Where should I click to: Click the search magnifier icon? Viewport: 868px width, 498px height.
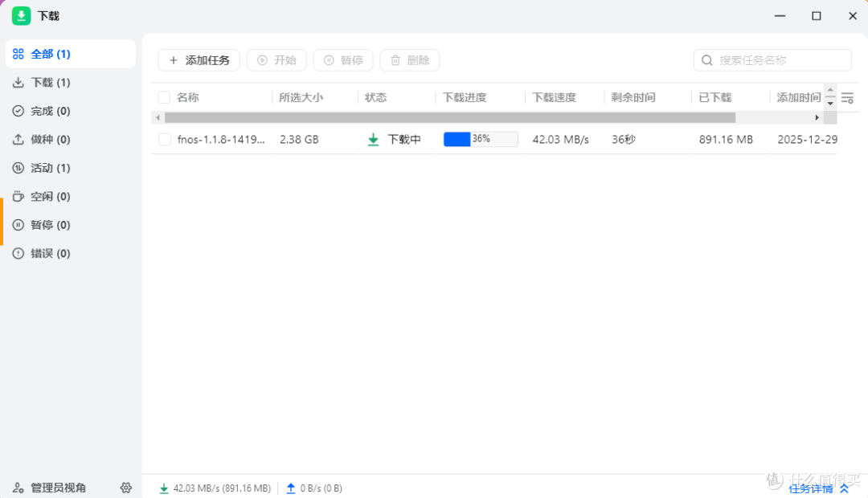707,60
